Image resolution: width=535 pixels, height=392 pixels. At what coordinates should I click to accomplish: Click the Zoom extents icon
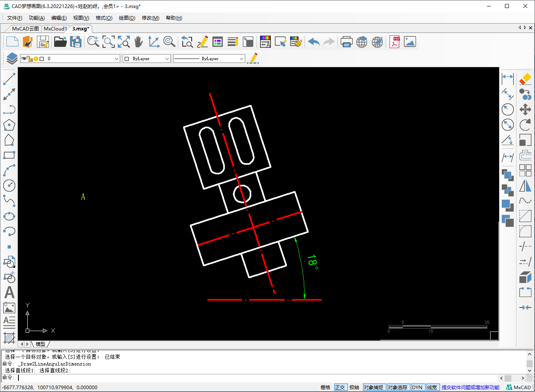124,42
